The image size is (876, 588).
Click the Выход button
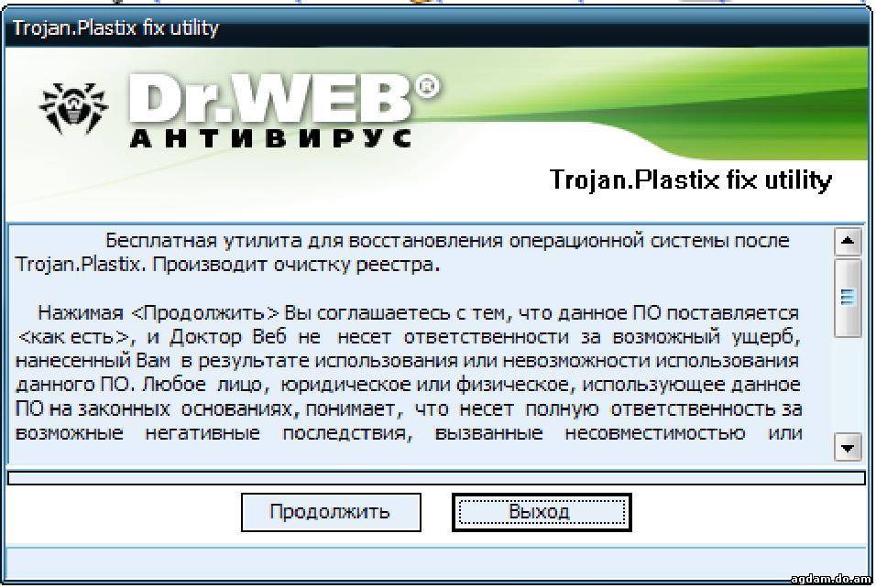542,512
